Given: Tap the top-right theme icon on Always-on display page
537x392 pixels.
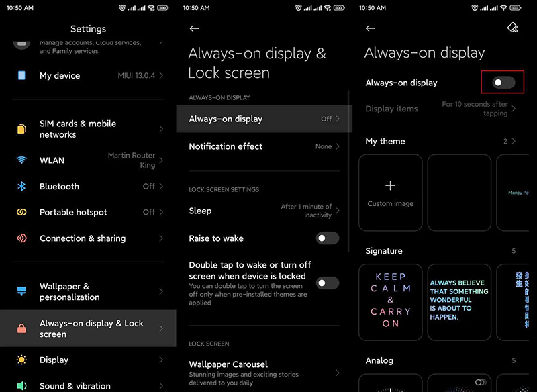Looking at the screenshot, I should pyautogui.click(x=512, y=28).
